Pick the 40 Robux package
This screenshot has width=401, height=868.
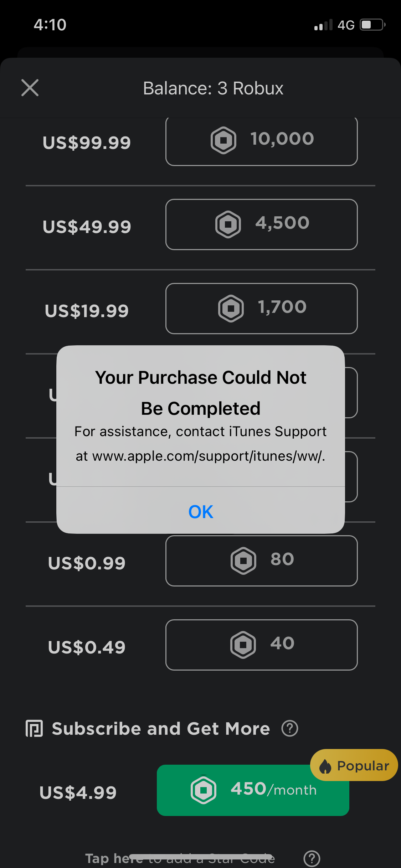tap(261, 645)
